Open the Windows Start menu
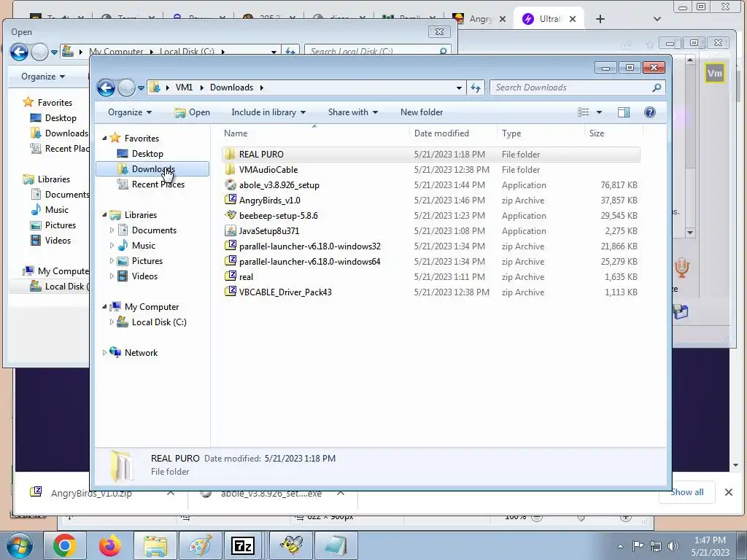The height and width of the screenshot is (560, 747). [19, 545]
